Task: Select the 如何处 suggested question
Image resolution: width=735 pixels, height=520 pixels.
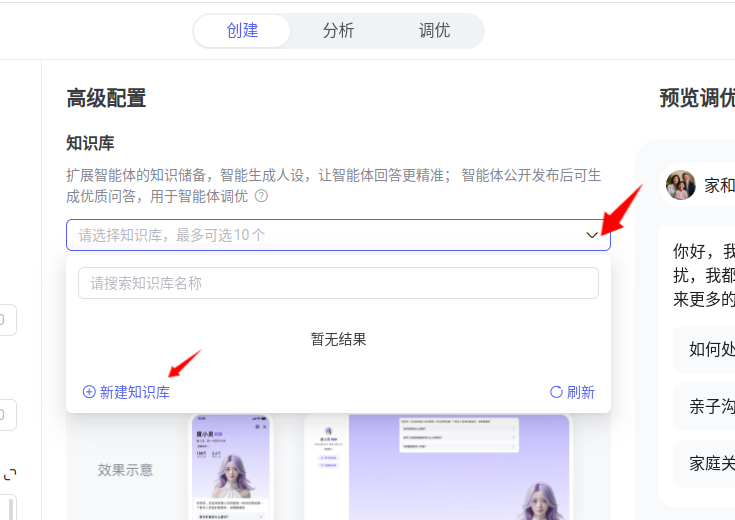Action: tap(704, 350)
